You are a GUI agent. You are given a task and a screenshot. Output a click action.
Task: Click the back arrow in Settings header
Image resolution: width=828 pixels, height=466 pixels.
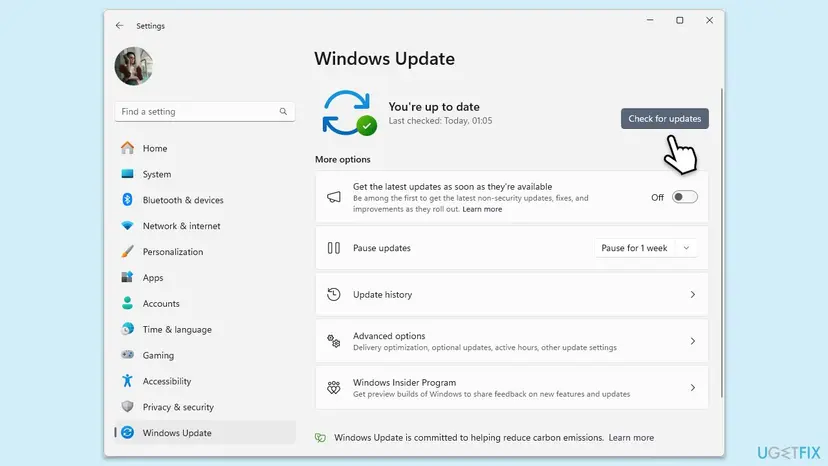tap(119, 25)
